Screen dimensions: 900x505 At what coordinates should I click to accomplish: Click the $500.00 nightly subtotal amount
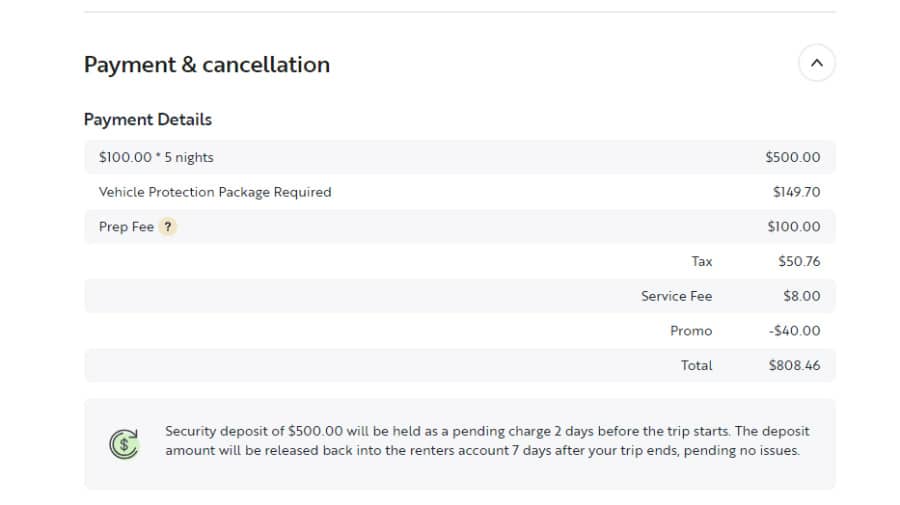793,157
